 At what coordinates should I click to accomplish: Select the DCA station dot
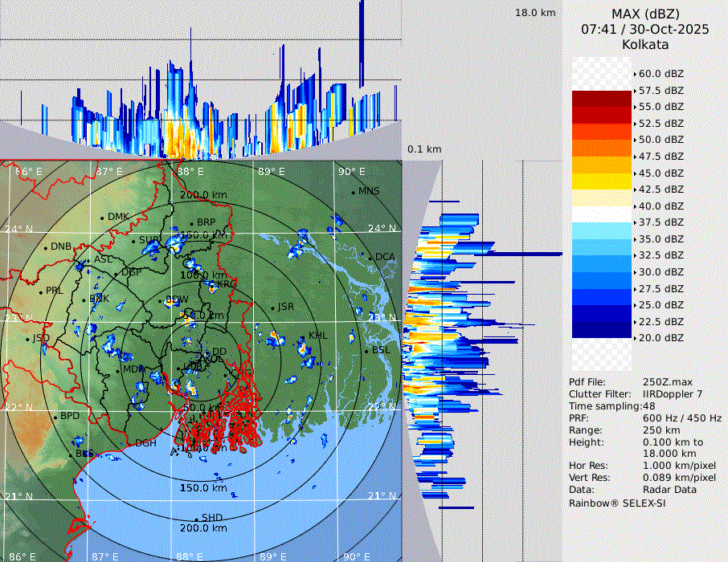point(371,258)
